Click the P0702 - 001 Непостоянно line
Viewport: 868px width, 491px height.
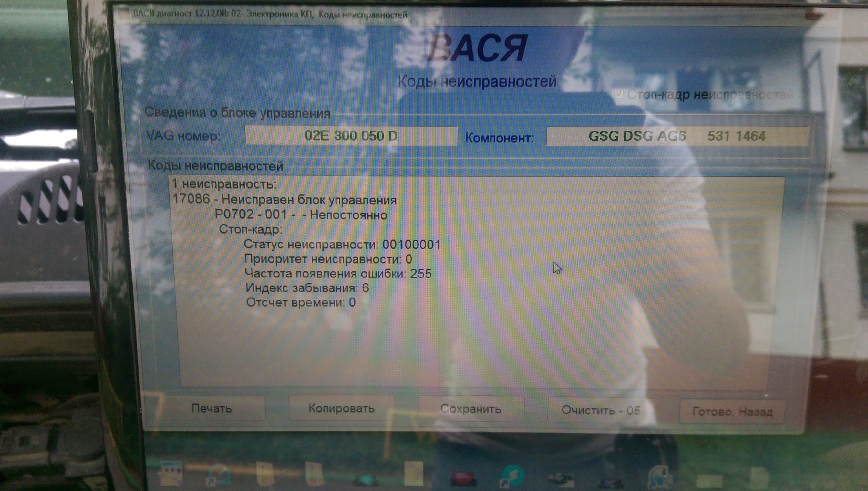301,215
